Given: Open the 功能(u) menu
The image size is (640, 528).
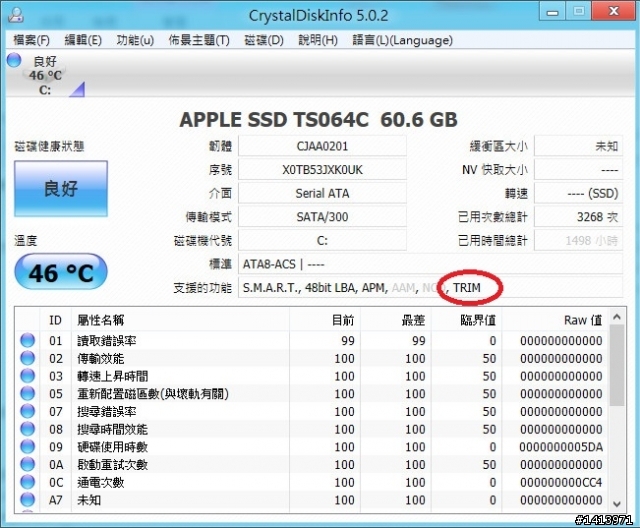Looking at the screenshot, I should click(x=135, y=40).
